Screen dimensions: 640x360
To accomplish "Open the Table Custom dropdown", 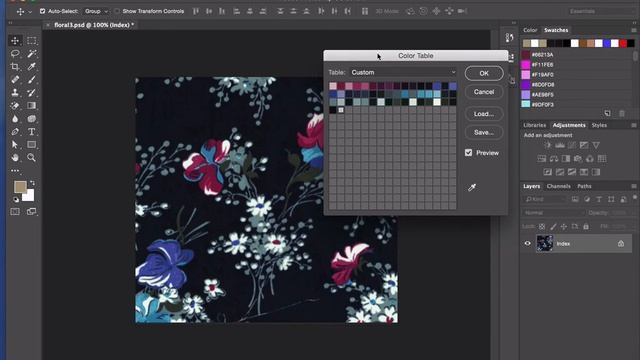I will tap(403, 72).
